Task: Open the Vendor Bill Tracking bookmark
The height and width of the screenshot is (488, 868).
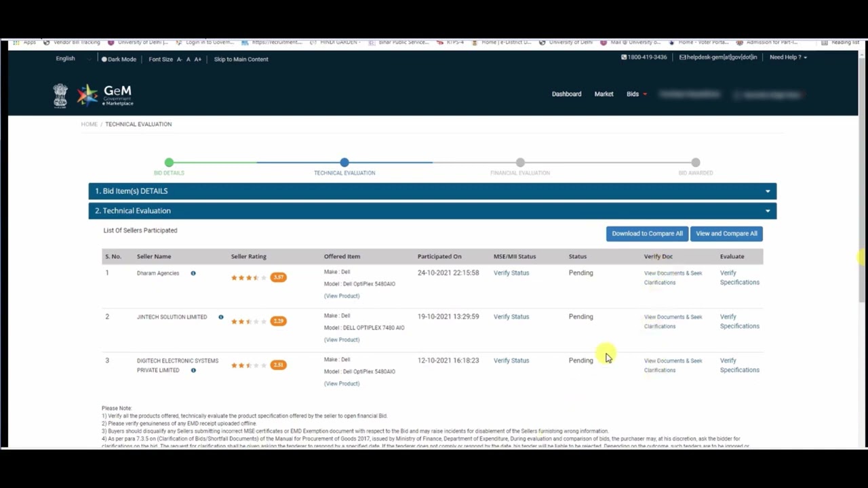Action: 72,42
